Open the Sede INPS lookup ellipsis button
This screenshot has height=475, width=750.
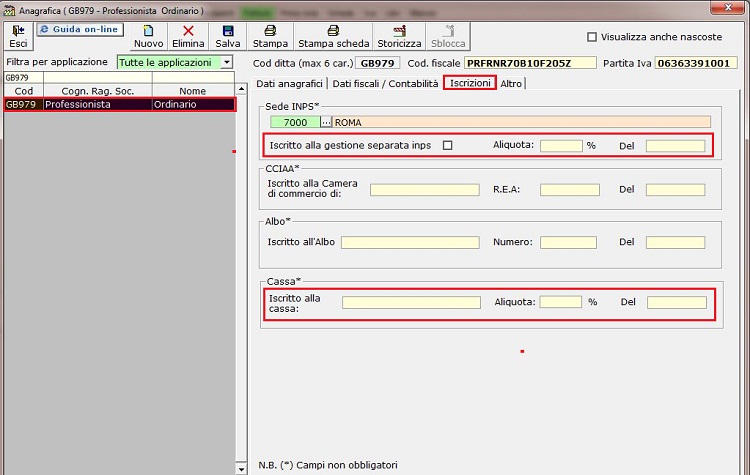326,122
